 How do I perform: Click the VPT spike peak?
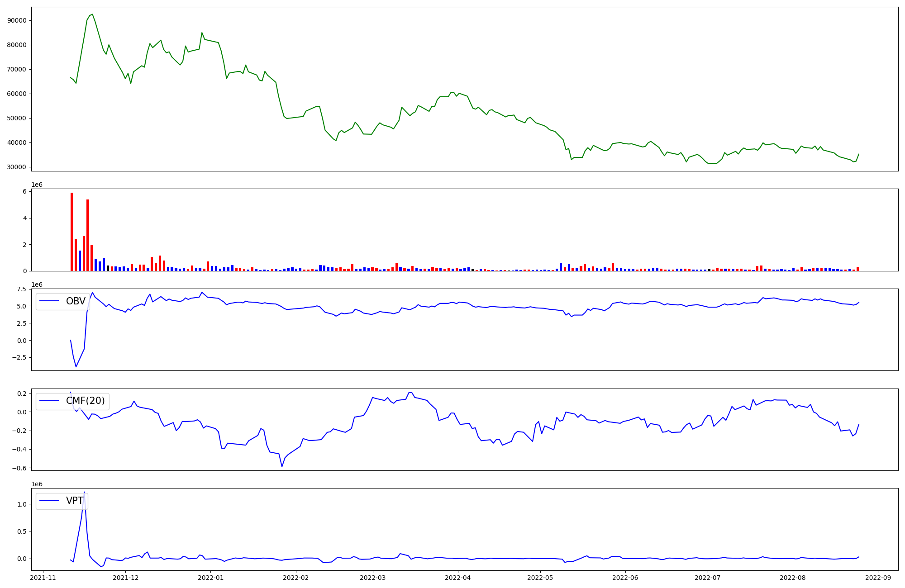(x=84, y=493)
